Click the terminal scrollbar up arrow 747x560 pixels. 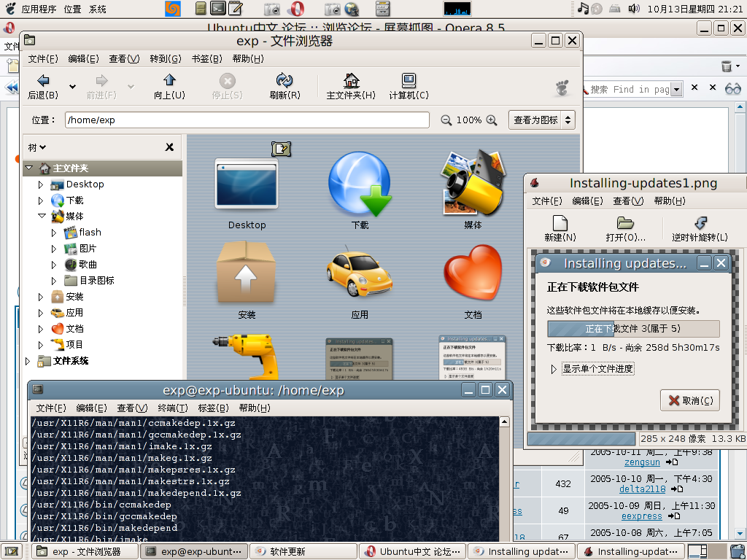point(504,422)
